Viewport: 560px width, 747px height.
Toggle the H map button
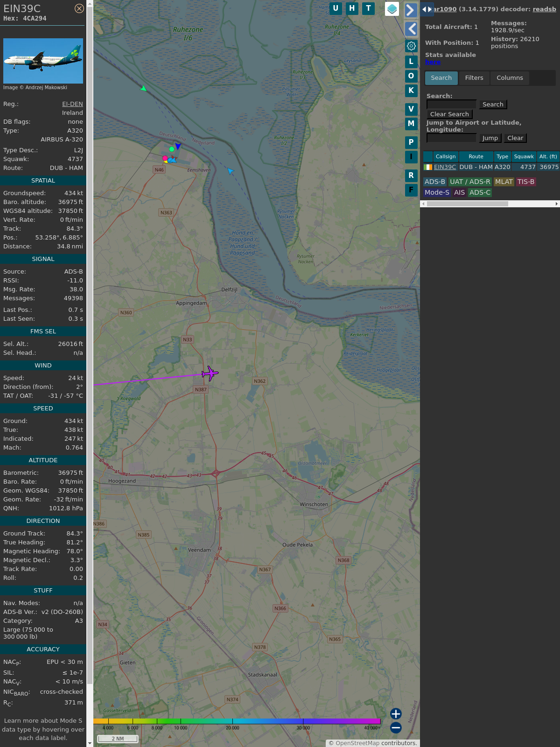point(352,8)
